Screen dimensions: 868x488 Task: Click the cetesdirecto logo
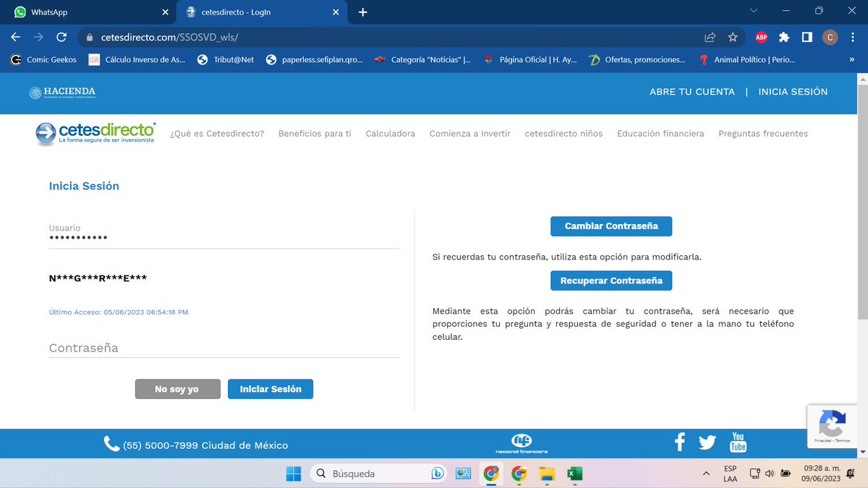(x=95, y=134)
